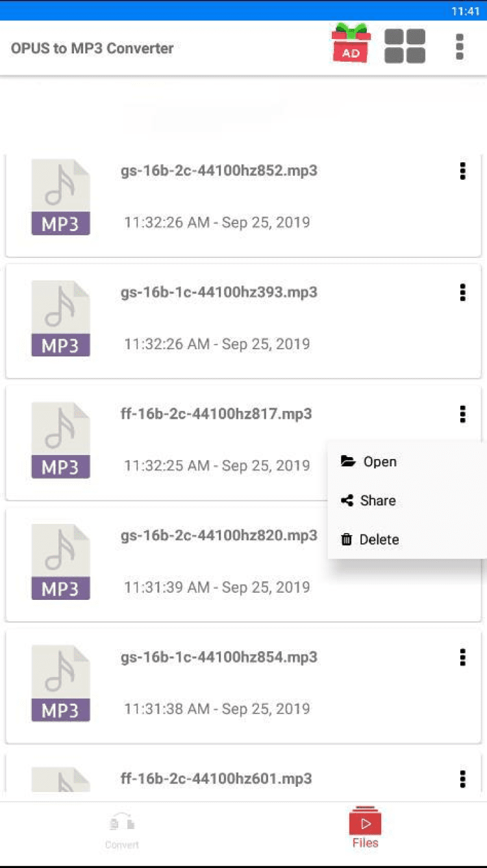Choose Share in the popup menu
The height and width of the screenshot is (868, 487).
point(377,501)
